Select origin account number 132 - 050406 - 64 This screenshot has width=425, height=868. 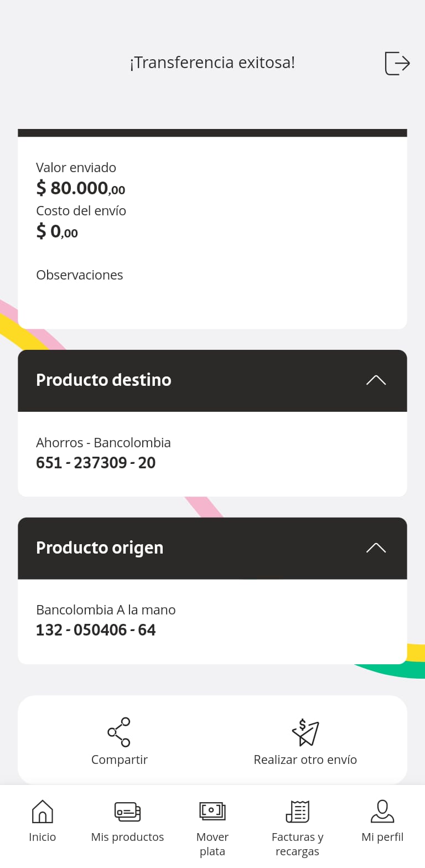pyautogui.click(x=96, y=630)
